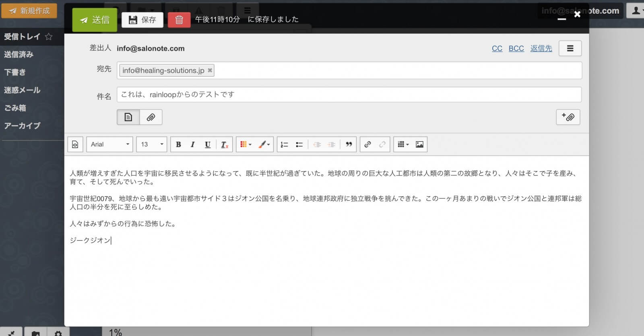This screenshot has height=336, width=644.
Task: Edit the 件名 subject field
Action: (x=349, y=95)
